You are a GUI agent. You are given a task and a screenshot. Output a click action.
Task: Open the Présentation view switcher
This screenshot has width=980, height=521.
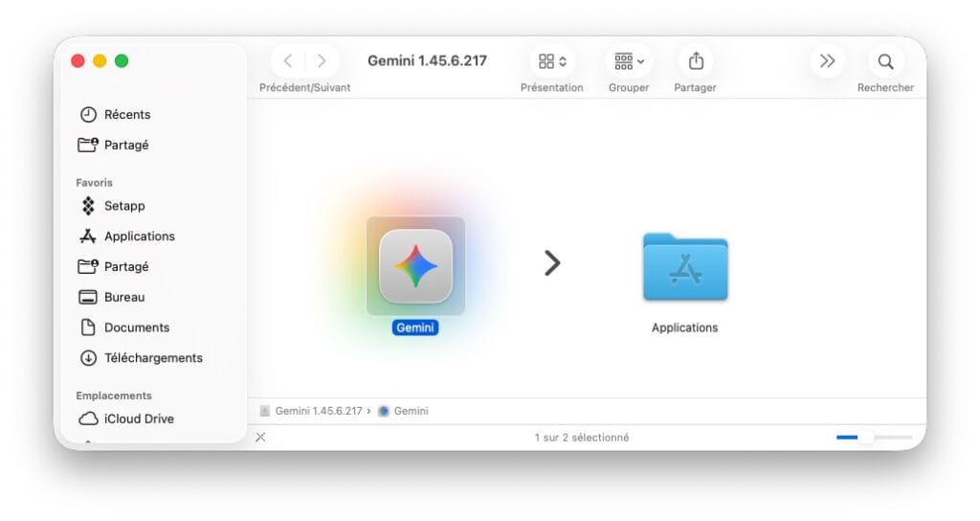coord(552,60)
